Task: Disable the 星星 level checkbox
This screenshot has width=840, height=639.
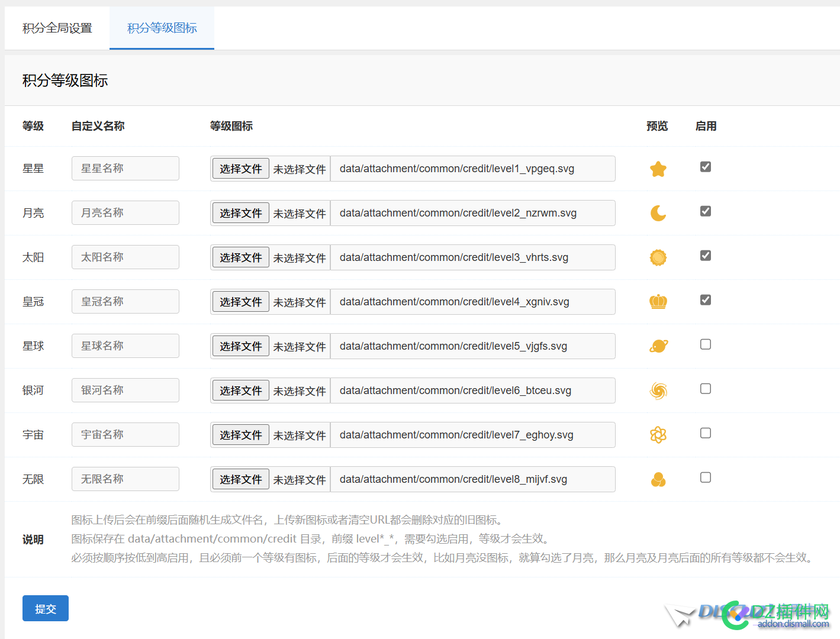Action: tap(705, 167)
